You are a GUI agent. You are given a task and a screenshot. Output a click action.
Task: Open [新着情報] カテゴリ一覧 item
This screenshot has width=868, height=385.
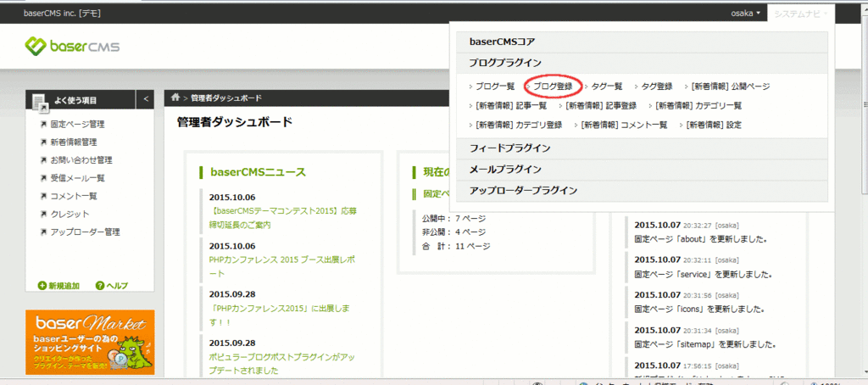click(698, 106)
